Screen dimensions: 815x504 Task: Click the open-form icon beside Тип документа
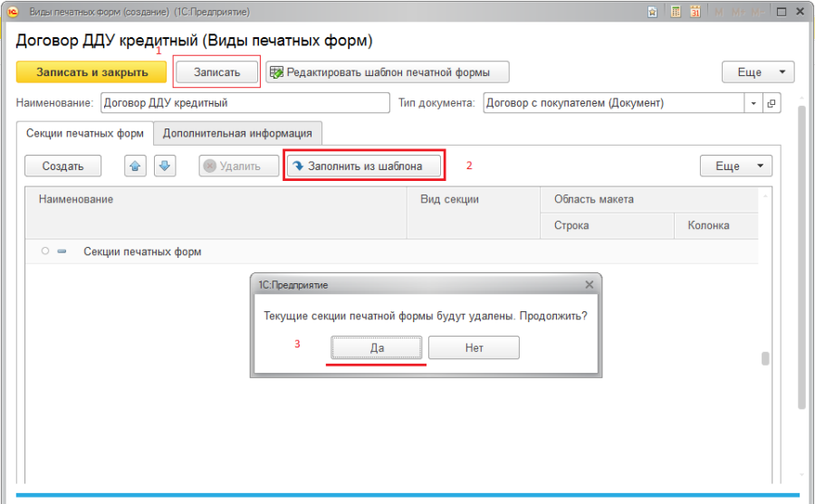[772, 103]
